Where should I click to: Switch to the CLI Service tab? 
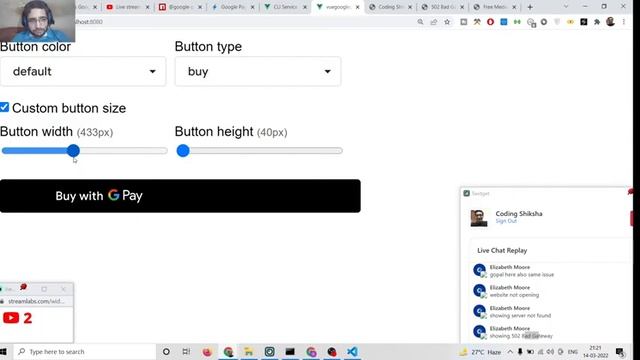click(285, 7)
